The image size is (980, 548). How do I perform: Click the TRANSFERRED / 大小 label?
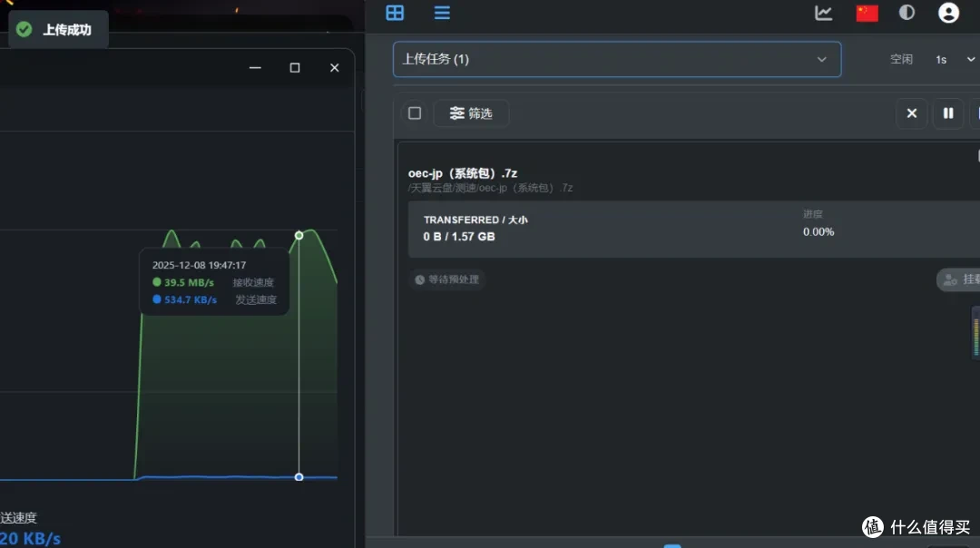coord(475,220)
